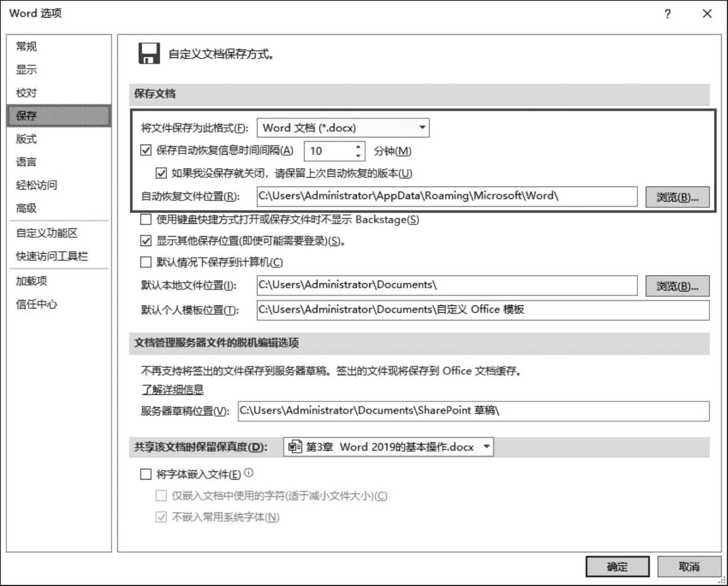Viewport: 728px width, 586px height.
Task: Select 校对 category in sidebar
Action: pyautogui.click(x=59, y=93)
